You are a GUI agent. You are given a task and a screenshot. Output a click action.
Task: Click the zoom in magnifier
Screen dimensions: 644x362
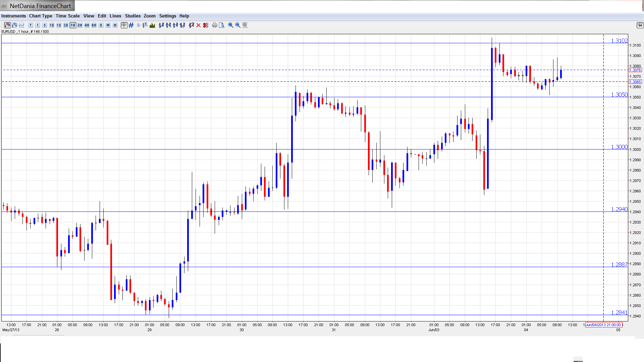231,25
